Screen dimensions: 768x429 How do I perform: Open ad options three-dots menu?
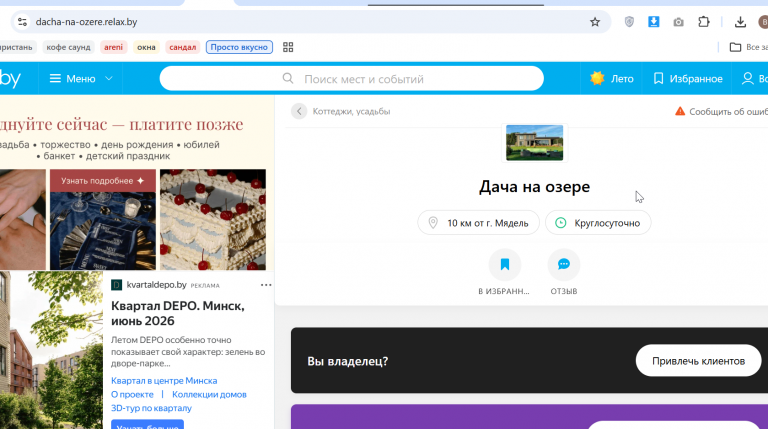pos(266,285)
